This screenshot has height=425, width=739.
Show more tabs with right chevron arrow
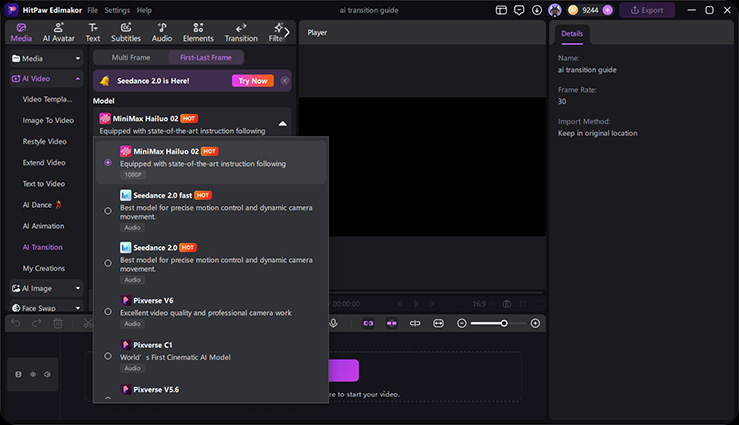tap(287, 33)
